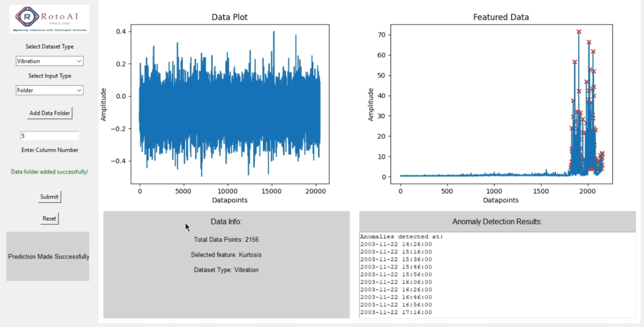Screen dimensions: 644x327
Task: Click the 'Data folder added successfully!' message
Action: coord(49,172)
